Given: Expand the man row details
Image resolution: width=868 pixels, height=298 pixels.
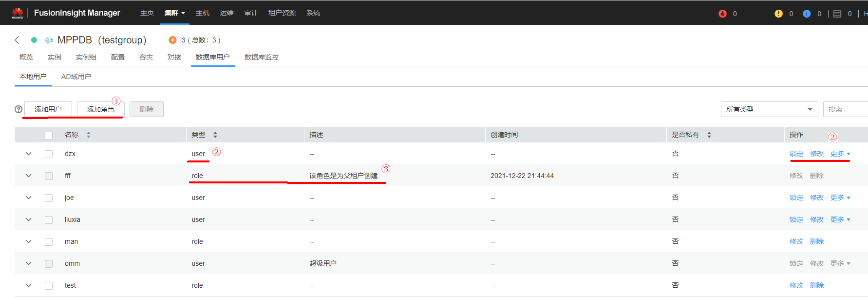Looking at the screenshot, I should 29,241.
